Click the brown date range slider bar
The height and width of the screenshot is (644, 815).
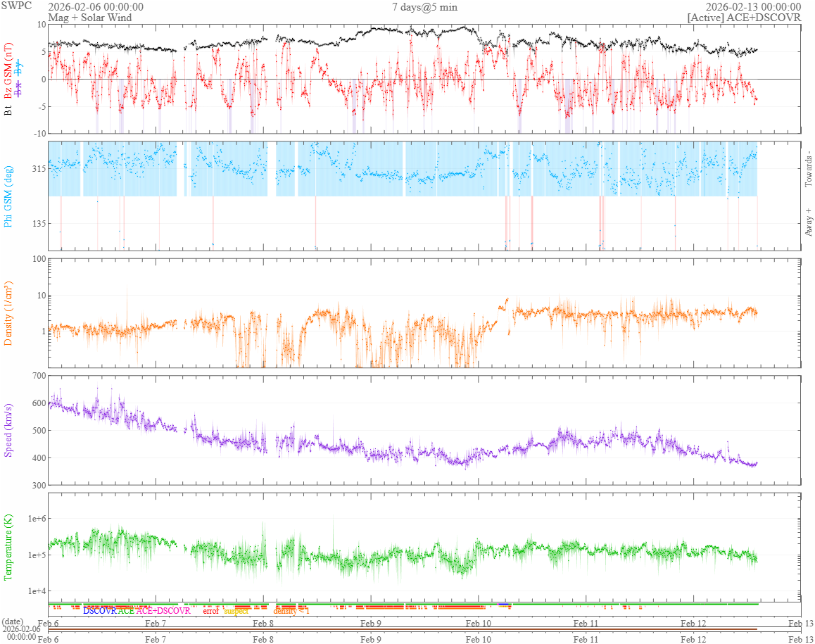403,629
